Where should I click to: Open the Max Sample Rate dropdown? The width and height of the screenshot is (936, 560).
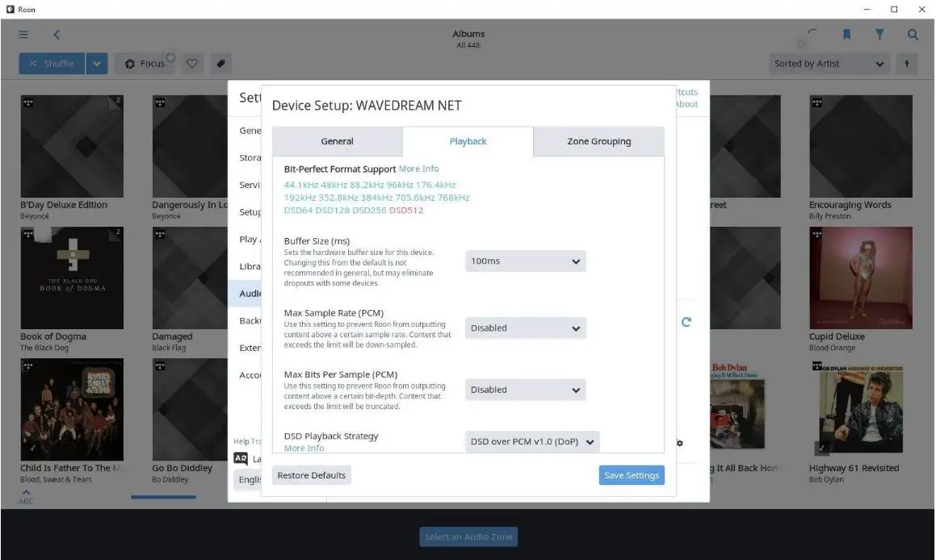pos(525,328)
